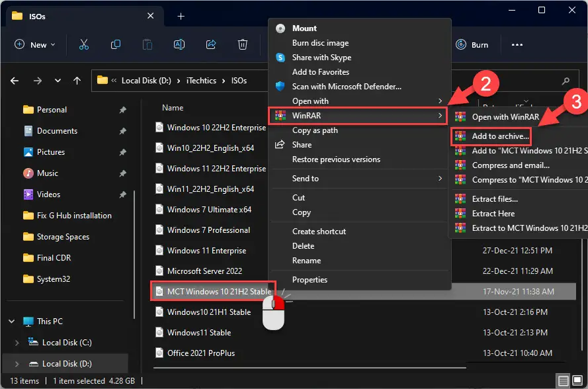The image size is (588, 389).
Task: Click the Share icon in toolbar
Action: [x=211, y=44]
